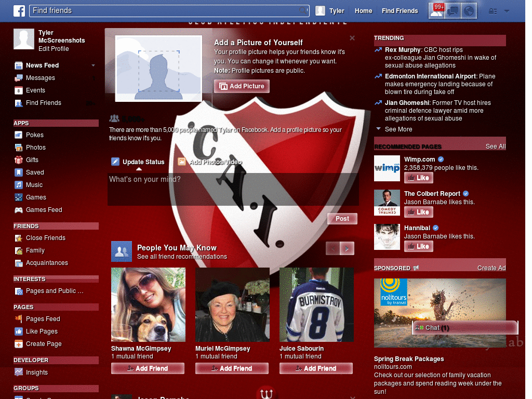This screenshot has width=532, height=399.
Task: Open Find Friends in the top bar
Action: tap(400, 11)
